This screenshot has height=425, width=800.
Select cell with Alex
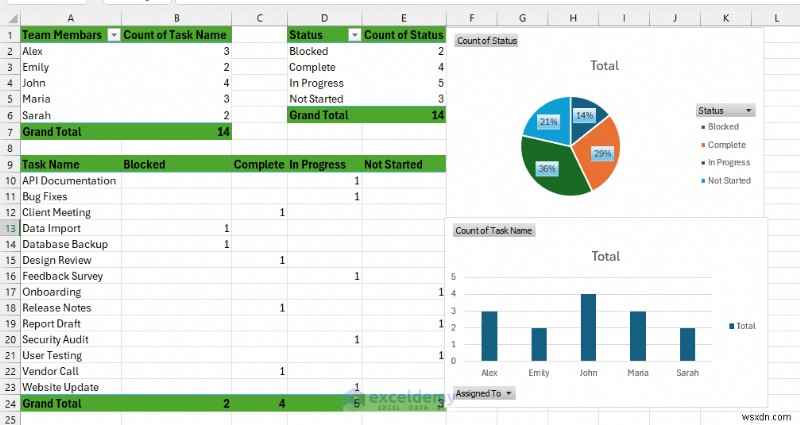click(71, 51)
